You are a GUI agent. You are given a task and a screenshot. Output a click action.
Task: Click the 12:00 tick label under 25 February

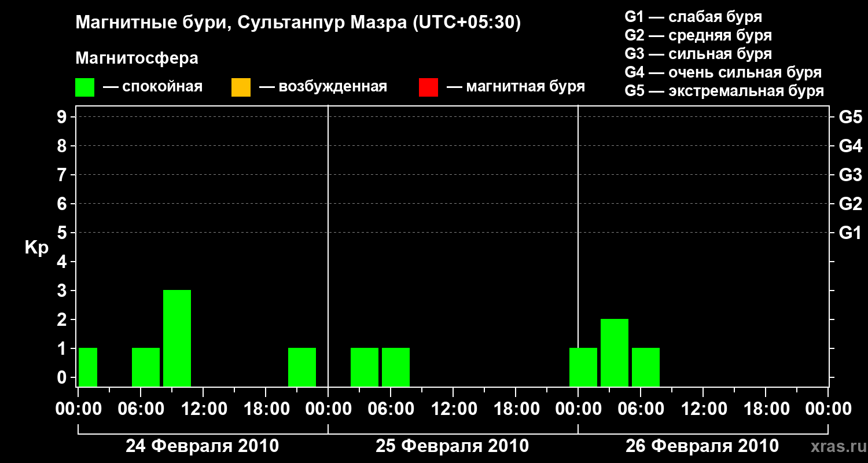pyautogui.click(x=453, y=409)
